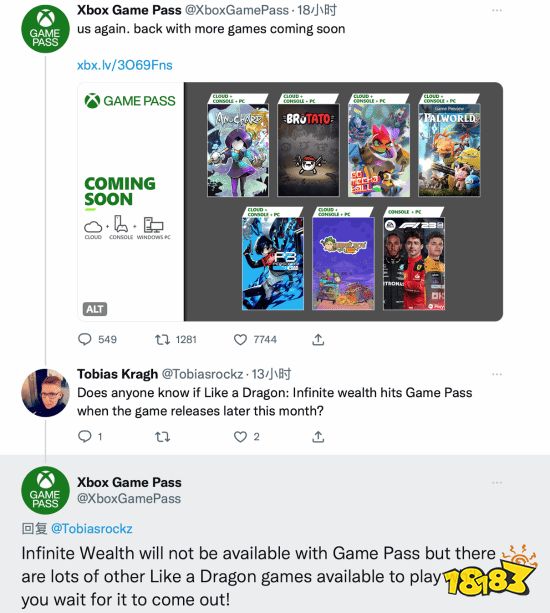This screenshot has width=550, height=613.
Task: Open the xbx.lv/3O69Fns link
Action: click(x=125, y=65)
